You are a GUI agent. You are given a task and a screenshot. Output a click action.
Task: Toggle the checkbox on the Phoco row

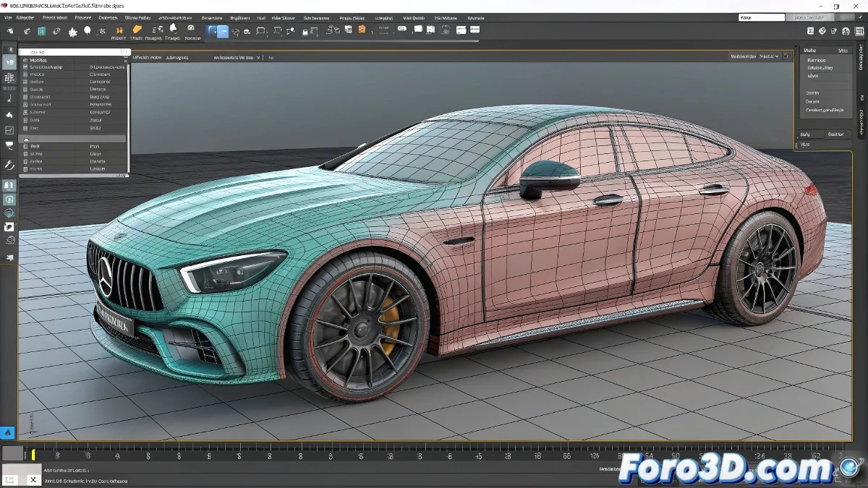pos(25,74)
